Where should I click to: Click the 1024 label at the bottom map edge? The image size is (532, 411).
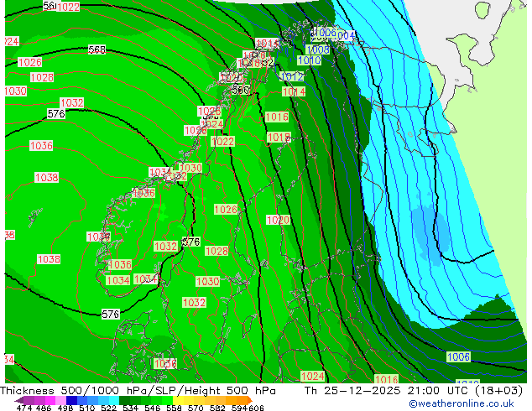313,376
